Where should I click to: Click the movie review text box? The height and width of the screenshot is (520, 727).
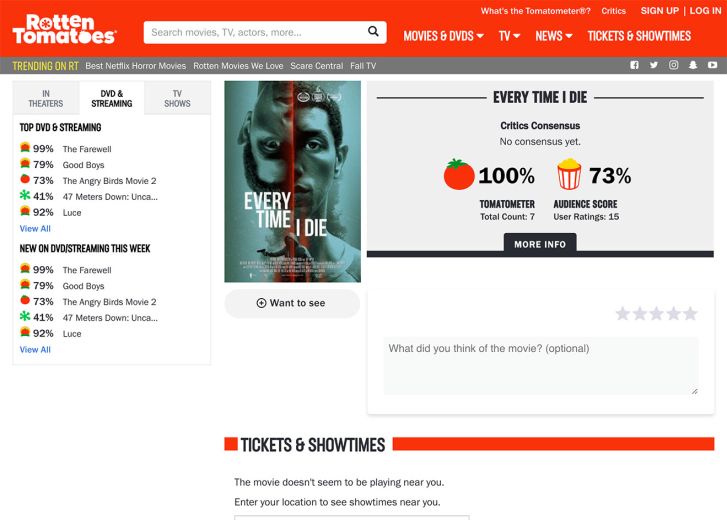[x=541, y=366]
